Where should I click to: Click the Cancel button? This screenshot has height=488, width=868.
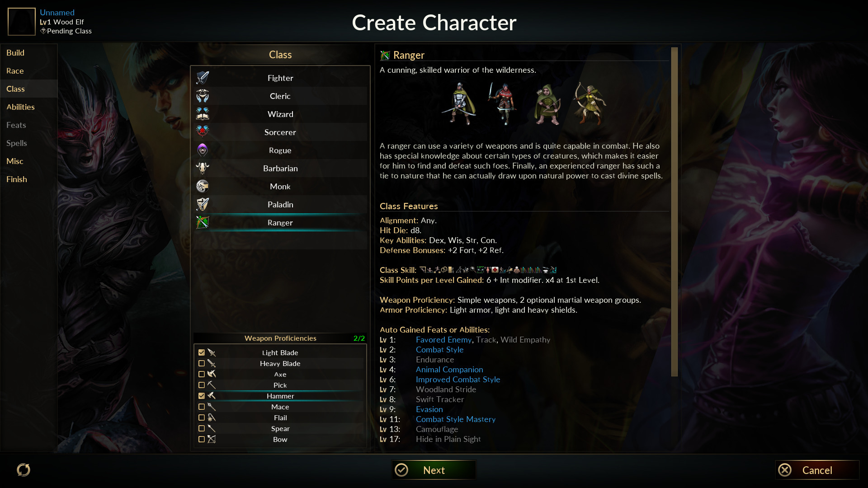click(817, 470)
